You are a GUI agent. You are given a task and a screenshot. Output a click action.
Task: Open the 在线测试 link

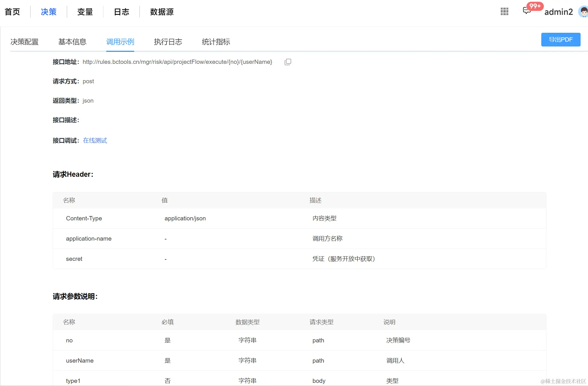pos(95,141)
